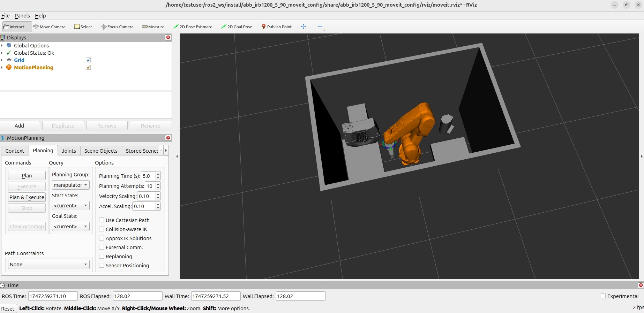644x313 pixels.
Task: Close the MotionPlanning panel
Action: [x=168, y=138]
